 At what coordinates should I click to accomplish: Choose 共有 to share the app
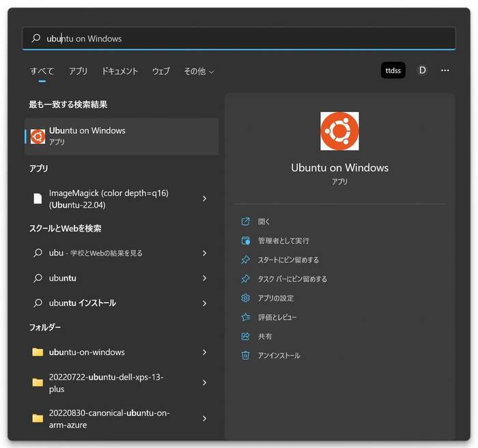coord(265,337)
